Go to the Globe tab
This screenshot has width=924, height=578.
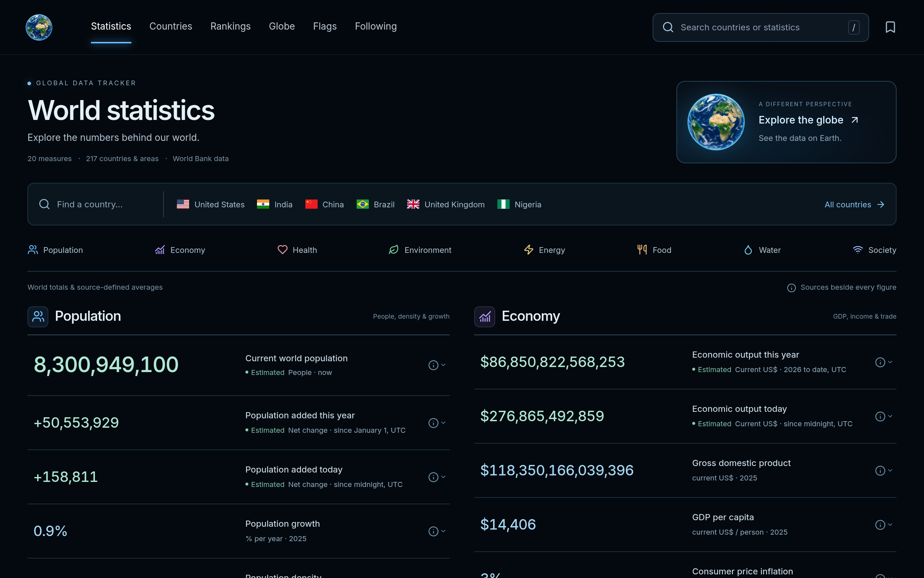[x=282, y=26]
